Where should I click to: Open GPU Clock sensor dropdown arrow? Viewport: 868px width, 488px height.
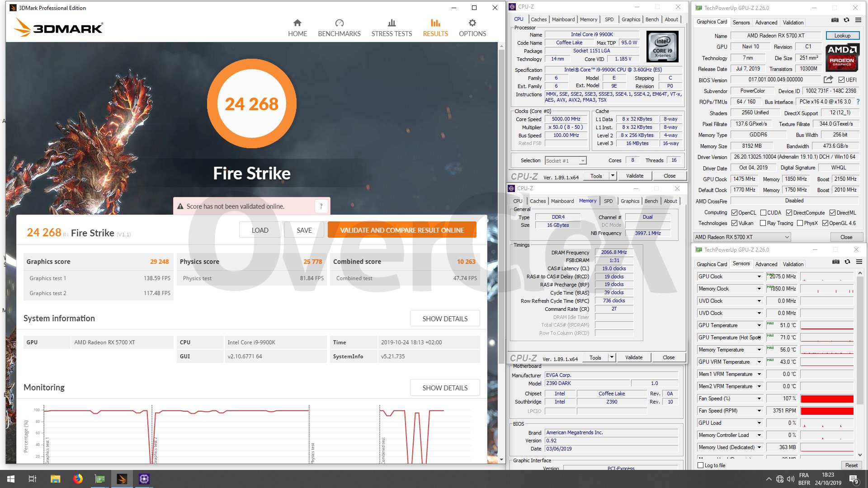(x=759, y=277)
